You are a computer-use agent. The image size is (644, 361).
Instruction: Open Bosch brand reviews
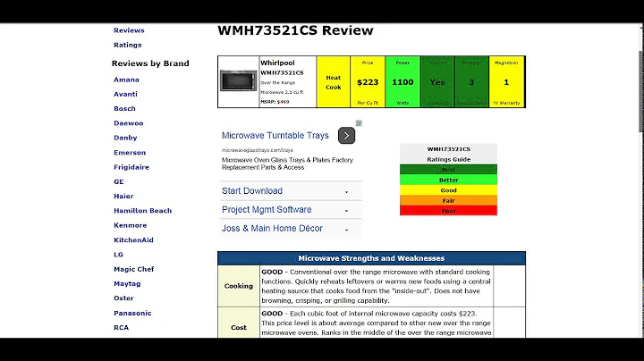pyautogui.click(x=124, y=109)
